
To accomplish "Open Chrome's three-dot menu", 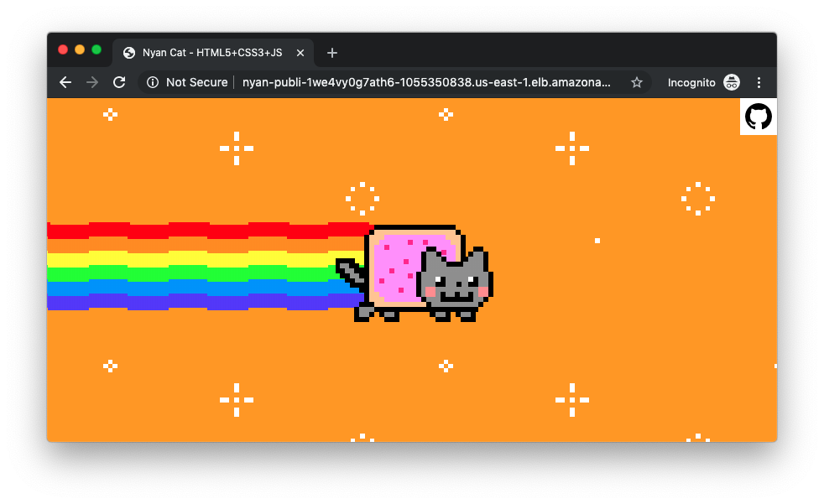I will click(x=759, y=82).
